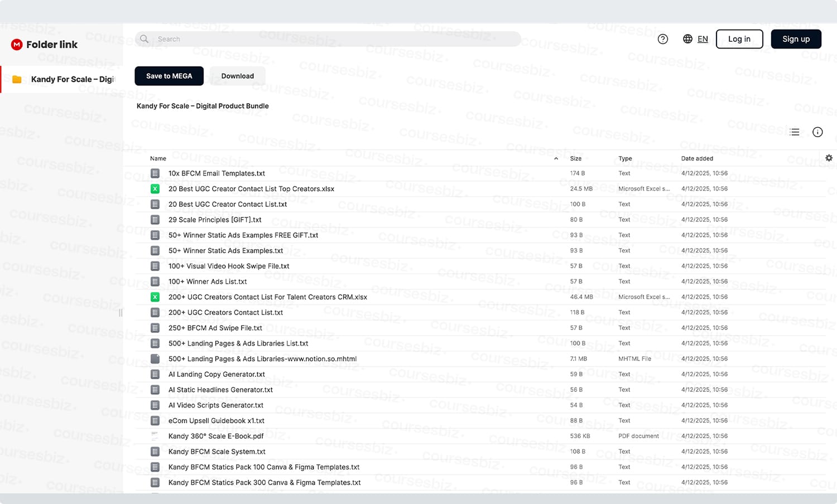Click file icon of 250+ BFCM Ad Swipe File.txt
Image resolution: width=837 pixels, height=504 pixels.
click(x=155, y=328)
